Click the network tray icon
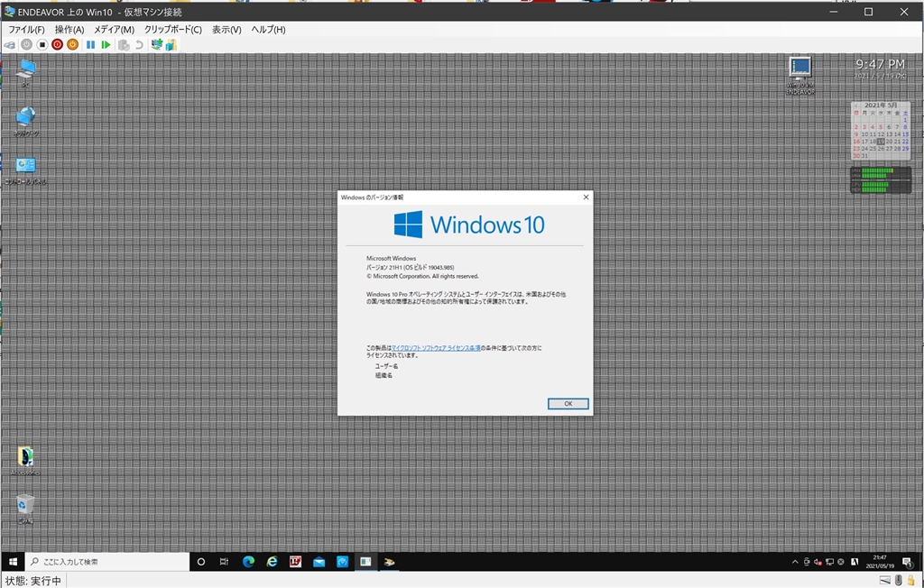This screenshot has width=924, height=588. (829, 562)
